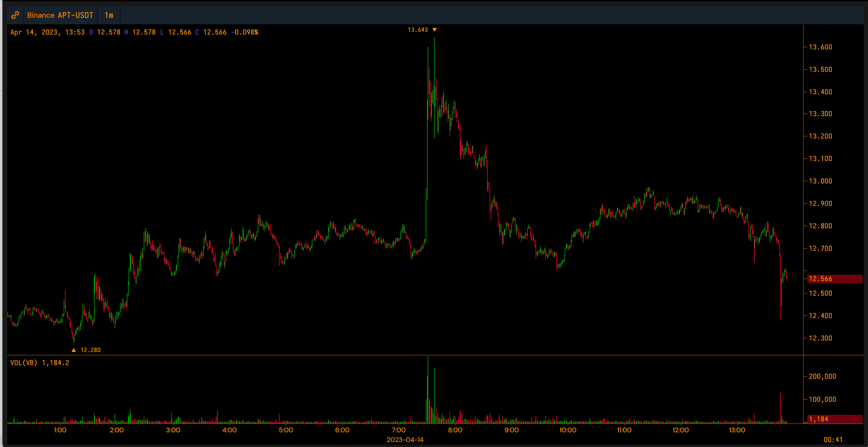Screen dimensions: 868x447
Task: Click the 7:00 time axis label
Action: [x=399, y=430]
